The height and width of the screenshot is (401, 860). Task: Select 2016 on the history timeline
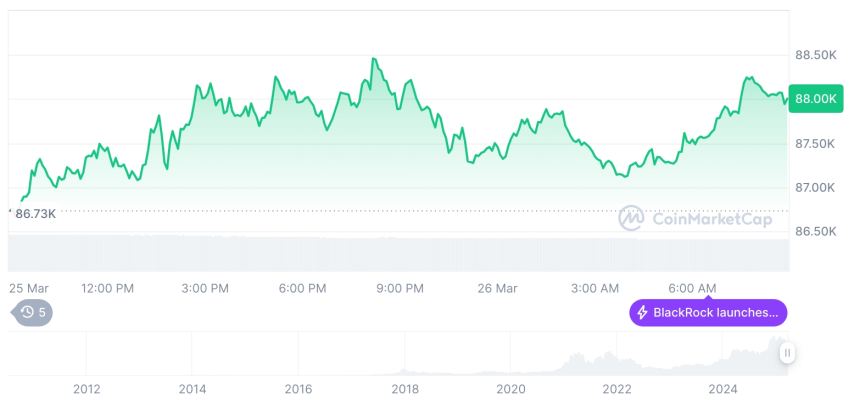click(298, 388)
